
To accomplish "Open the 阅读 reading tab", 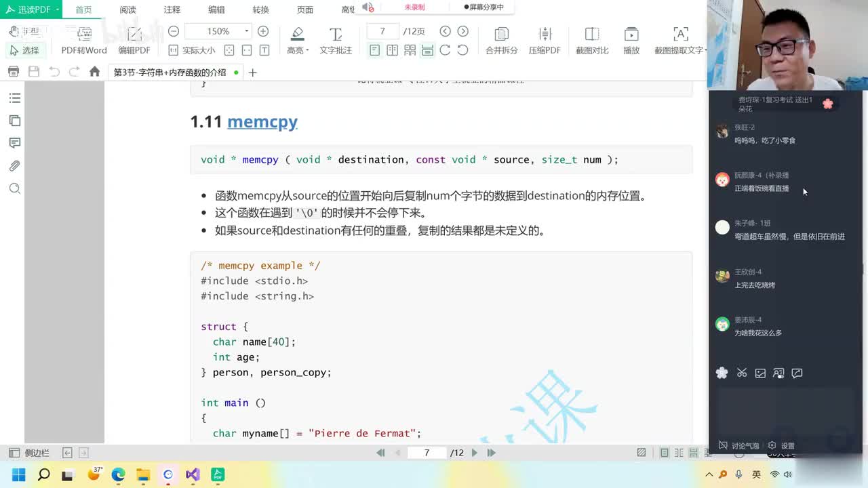I will (127, 9).
